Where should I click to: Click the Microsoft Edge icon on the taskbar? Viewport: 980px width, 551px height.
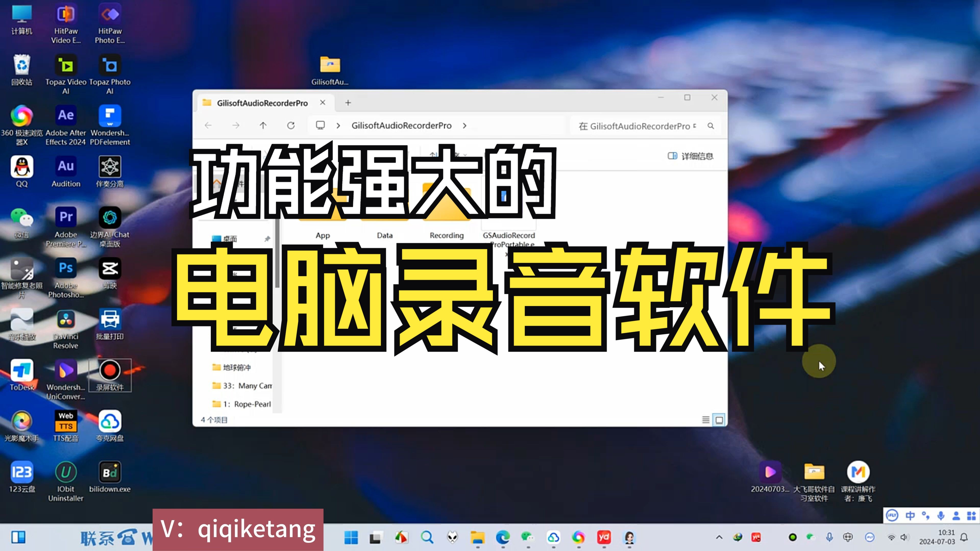503,537
